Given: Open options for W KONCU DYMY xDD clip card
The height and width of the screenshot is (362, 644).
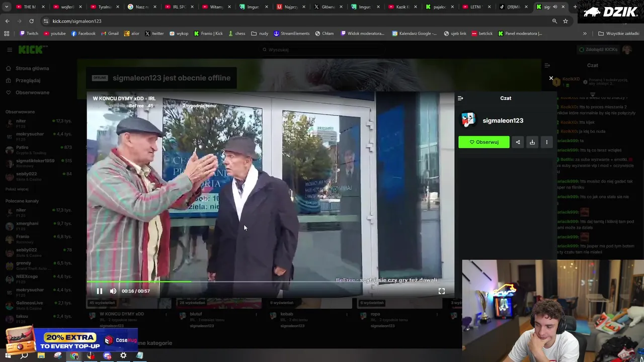Looking at the screenshot, I should [167, 315].
